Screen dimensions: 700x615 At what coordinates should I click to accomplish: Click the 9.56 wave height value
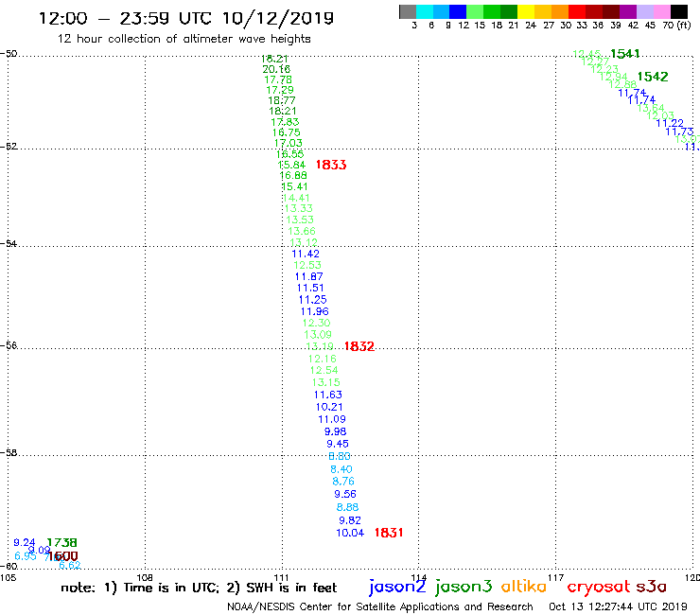[345, 495]
